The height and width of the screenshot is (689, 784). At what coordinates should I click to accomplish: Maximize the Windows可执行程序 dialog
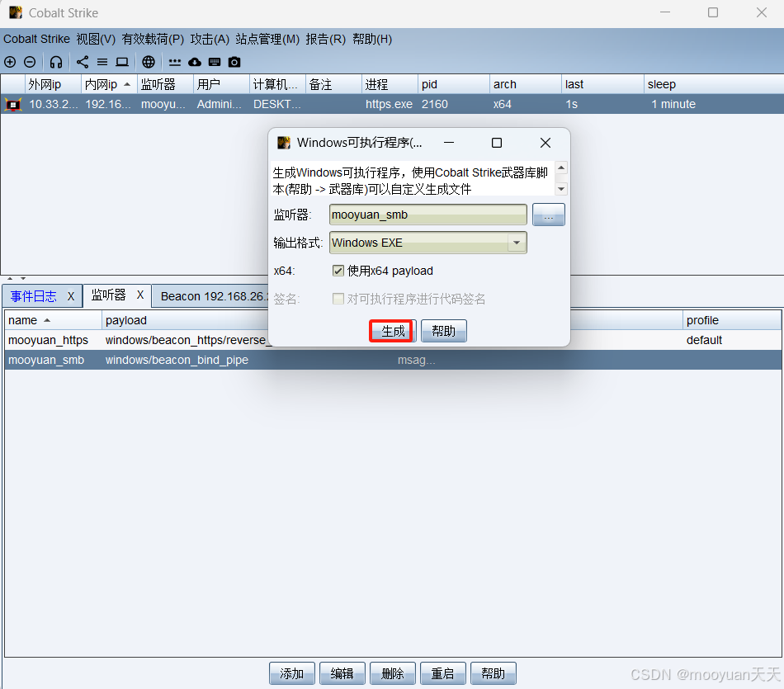(497, 143)
